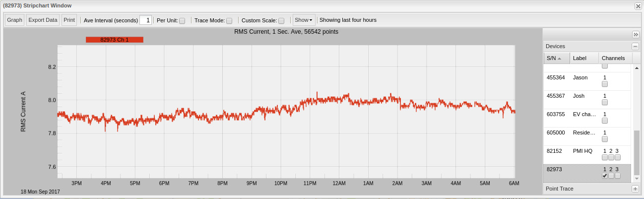Viewport: 644px width, 199px height.
Task: Toggle the Trace Mode checkbox
Action: tap(229, 21)
